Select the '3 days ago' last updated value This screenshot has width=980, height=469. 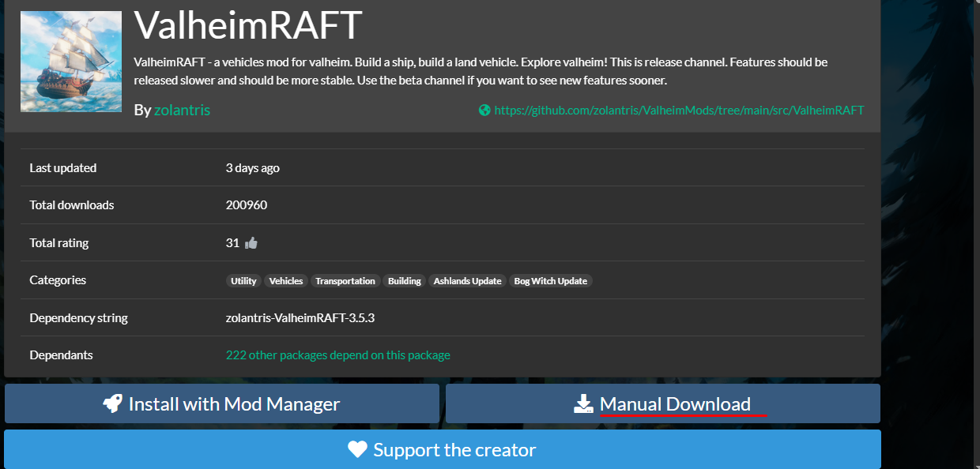(x=253, y=168)
